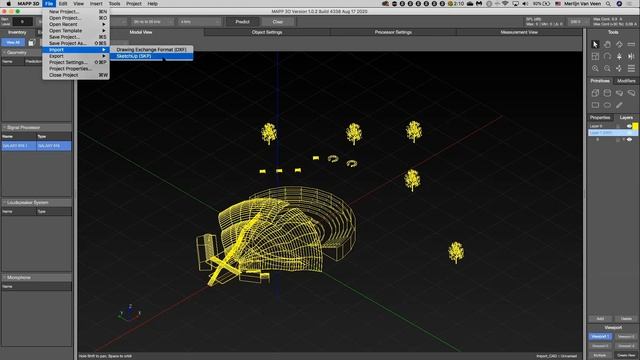640x360 pixels.
Task: Toggle visibility eye of the top layer
Action: (x=629, y=126)
